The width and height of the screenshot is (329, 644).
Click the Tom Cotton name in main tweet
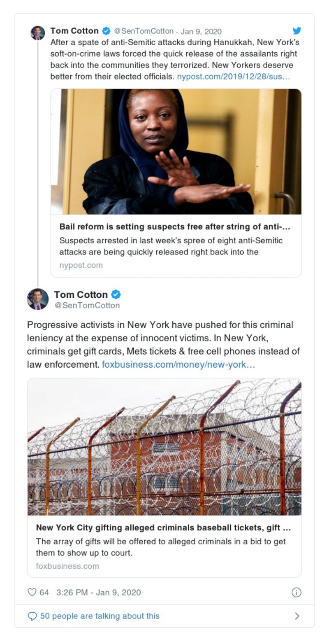coord(81,294)
